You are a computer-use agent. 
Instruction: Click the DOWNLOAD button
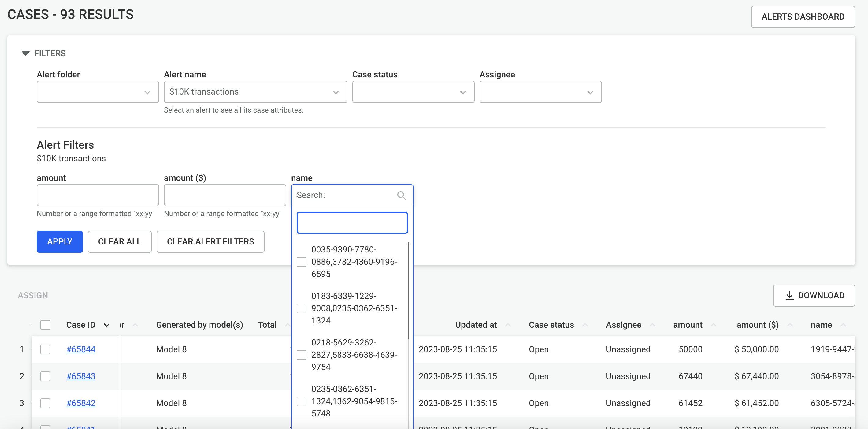[814, 296]
